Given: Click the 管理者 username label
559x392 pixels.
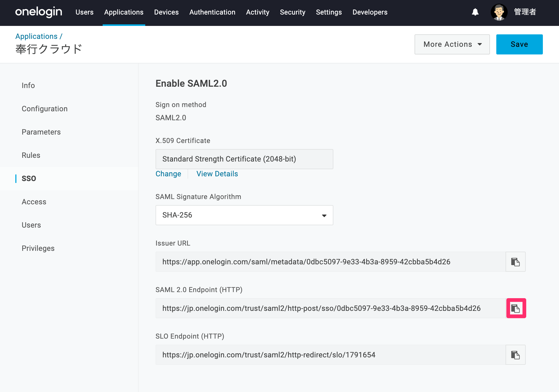Looking at the screenshot, I should pos(525,12).
